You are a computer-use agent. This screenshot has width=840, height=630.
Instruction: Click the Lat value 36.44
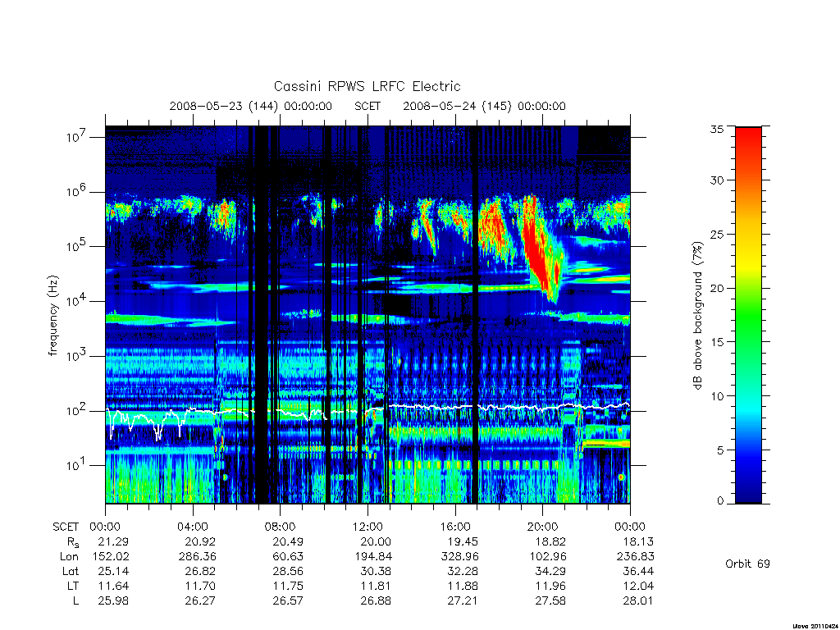(x=638, y=572)
